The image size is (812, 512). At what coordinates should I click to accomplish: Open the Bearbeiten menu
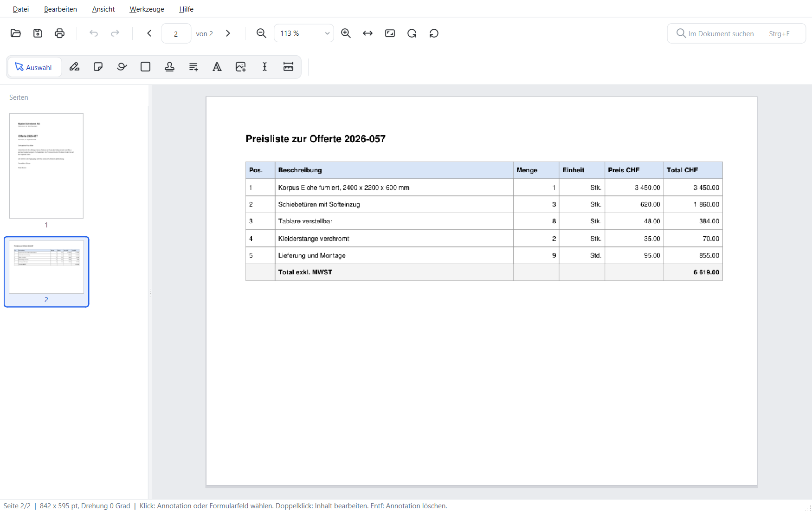60,9
